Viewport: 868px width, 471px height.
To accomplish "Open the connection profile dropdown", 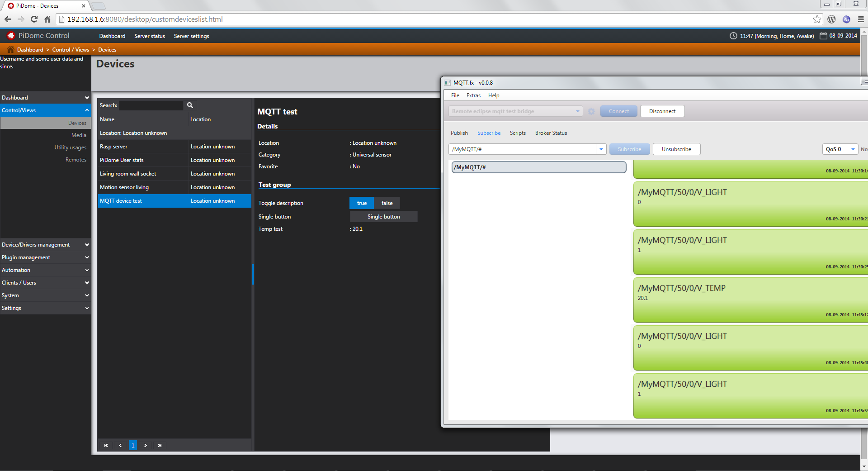I will (x=577, y=111).
